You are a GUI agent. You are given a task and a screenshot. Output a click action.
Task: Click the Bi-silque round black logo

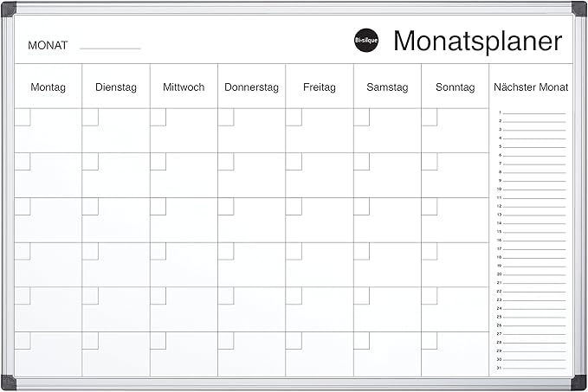click(366, 42)
